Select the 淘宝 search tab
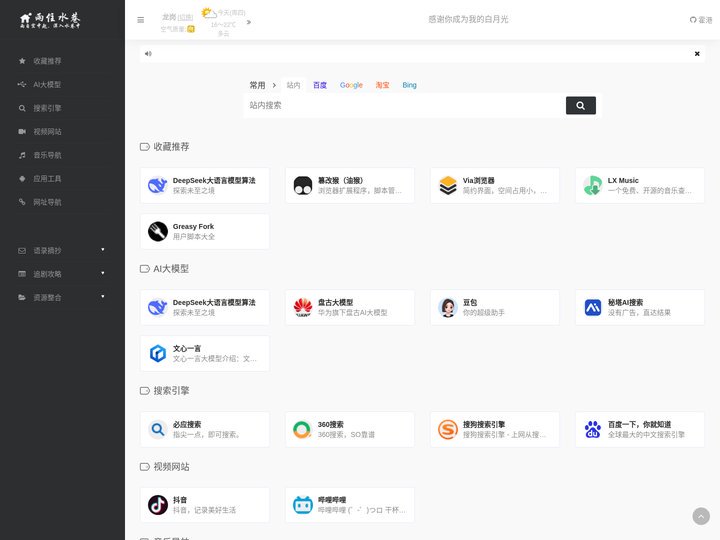Image resolution: width=720 pixels, height=540 pixels. pos(382,85)
